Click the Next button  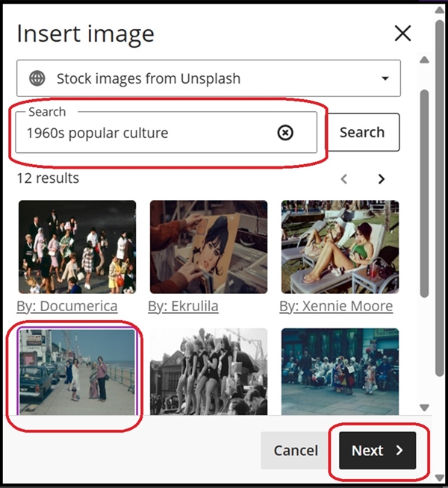pyautogui.click(x=378, y=451)
